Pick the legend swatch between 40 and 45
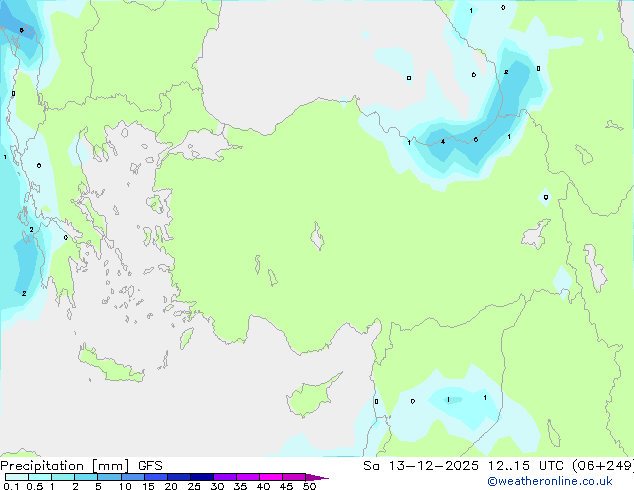The image size is (634, 490). tap(271, 477)
